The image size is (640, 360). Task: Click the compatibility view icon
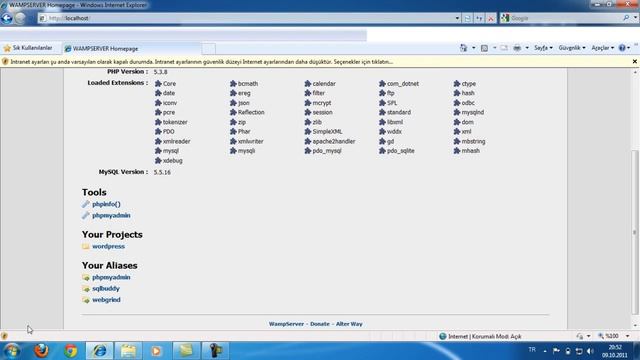468,18
